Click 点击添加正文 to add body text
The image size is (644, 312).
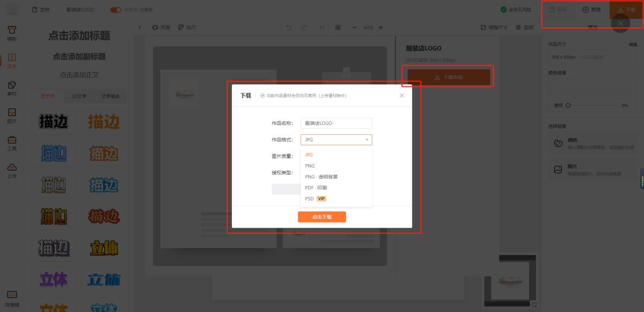pyautogui.click(x=79, y=75)
